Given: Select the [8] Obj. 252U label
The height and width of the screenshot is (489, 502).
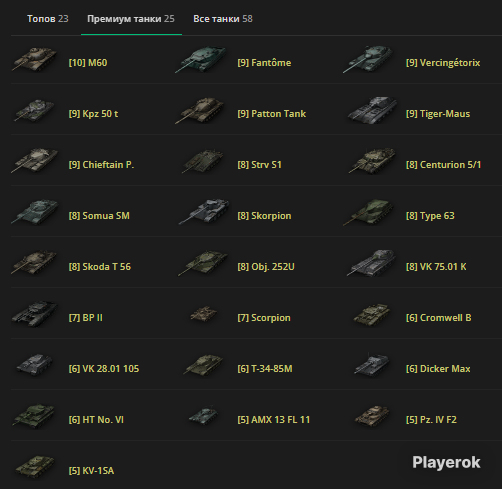Looking at the screenshot, I should pos(266,267).
